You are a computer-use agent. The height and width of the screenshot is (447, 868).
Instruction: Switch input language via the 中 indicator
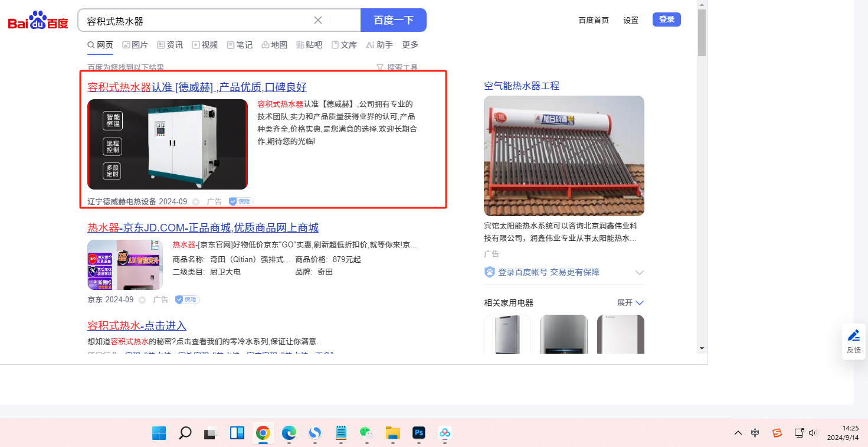pyautogui.click(x=755, y=433)
